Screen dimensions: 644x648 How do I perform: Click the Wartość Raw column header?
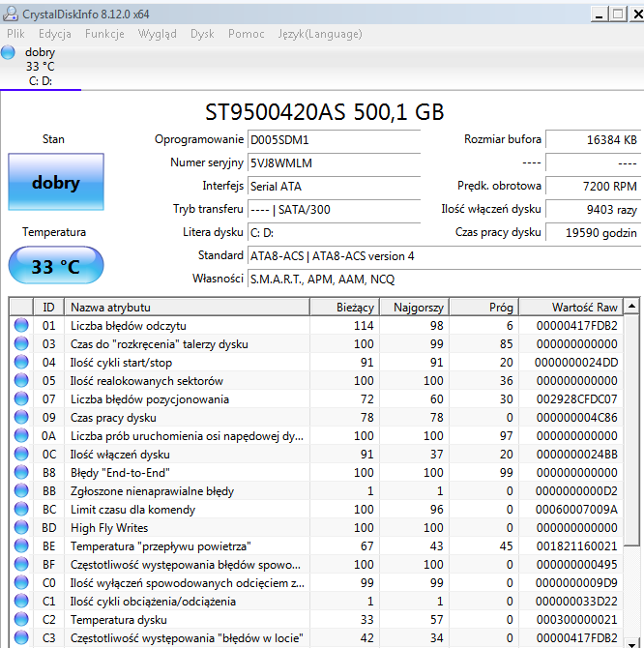point(571,307)
